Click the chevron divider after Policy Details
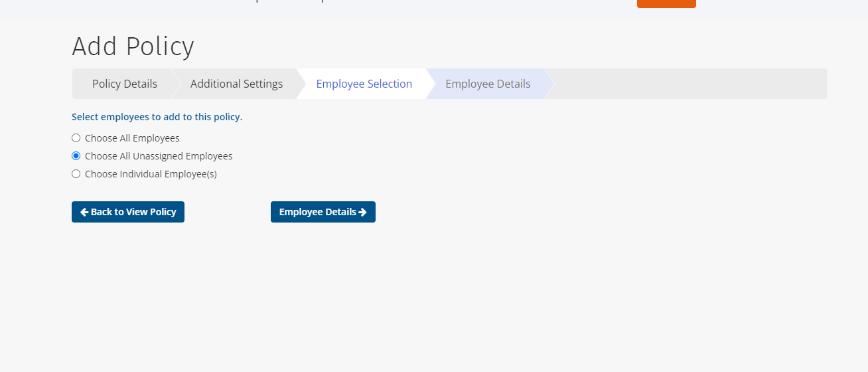The image size is (868, 372). coord(176,84)
